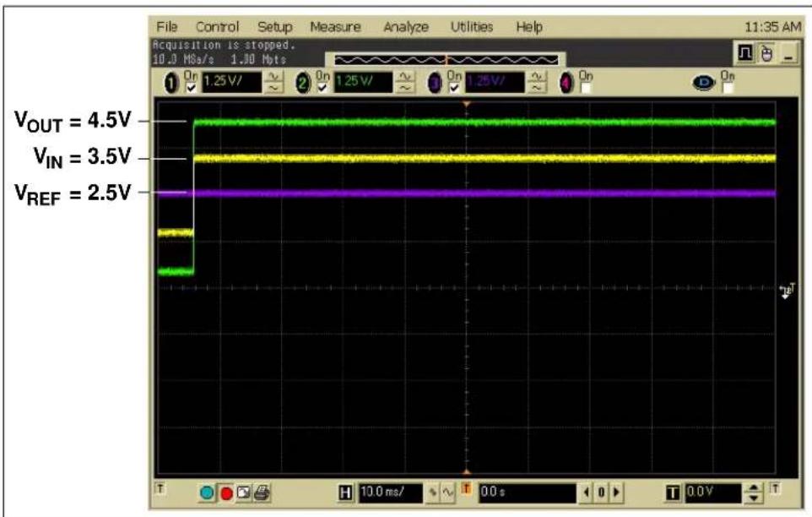Click the red Stop acquisition button
The width and height of the screenshot is (812, 517).
tap(226, 493)
